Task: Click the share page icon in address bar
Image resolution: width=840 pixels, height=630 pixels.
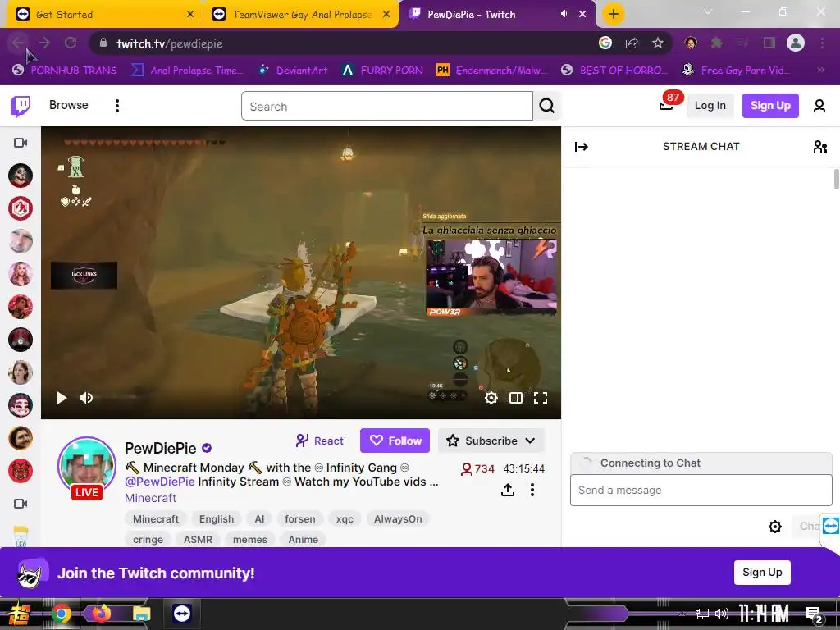Action: point(632,43)
